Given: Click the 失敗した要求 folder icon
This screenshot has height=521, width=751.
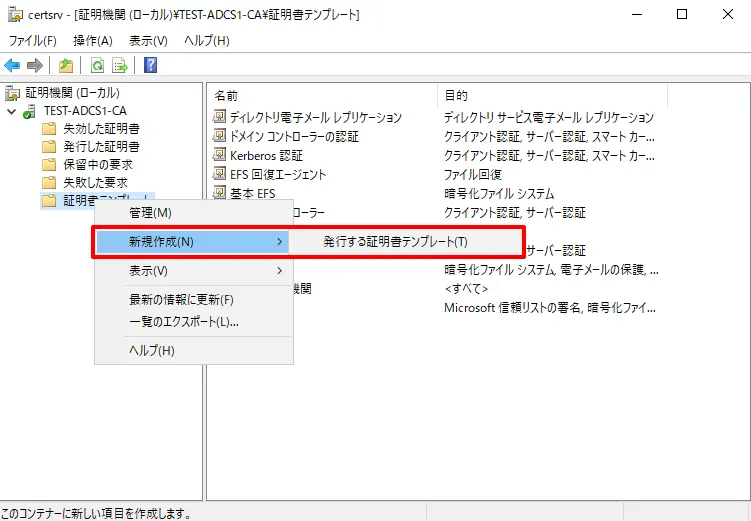Looking at the screenshot, I should (x=49, y=183).
